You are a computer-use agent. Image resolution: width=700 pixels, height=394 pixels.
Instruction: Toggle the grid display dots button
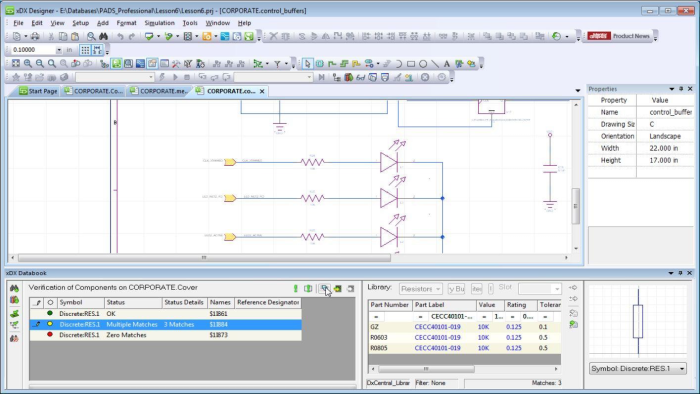[85, 50]
